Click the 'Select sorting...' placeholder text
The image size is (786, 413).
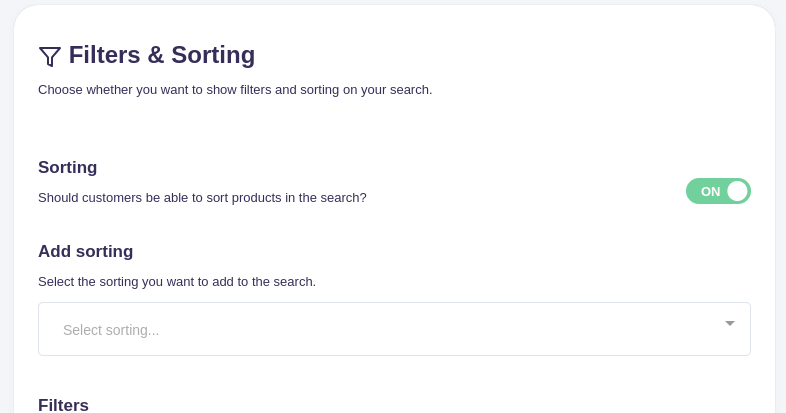point(111,330)
